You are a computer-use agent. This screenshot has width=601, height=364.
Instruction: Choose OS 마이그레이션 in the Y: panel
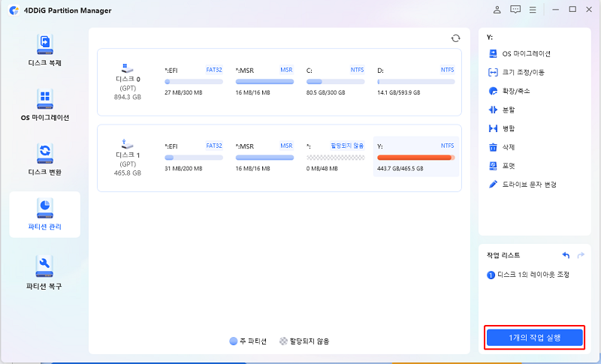point(520,54)
